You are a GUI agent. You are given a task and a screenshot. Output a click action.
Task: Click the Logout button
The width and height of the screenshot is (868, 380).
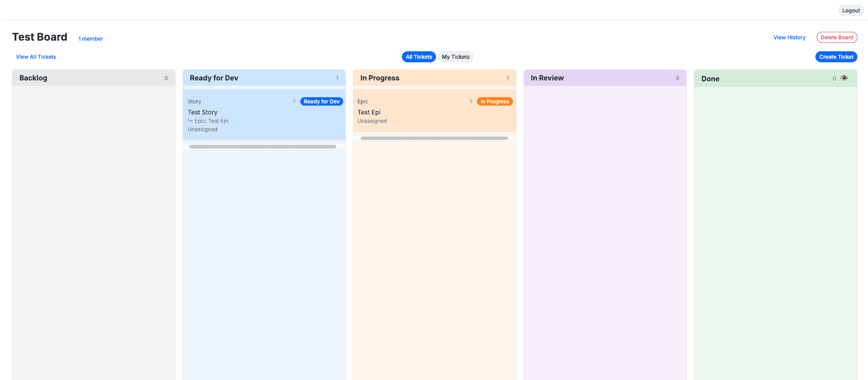point(851,11)
